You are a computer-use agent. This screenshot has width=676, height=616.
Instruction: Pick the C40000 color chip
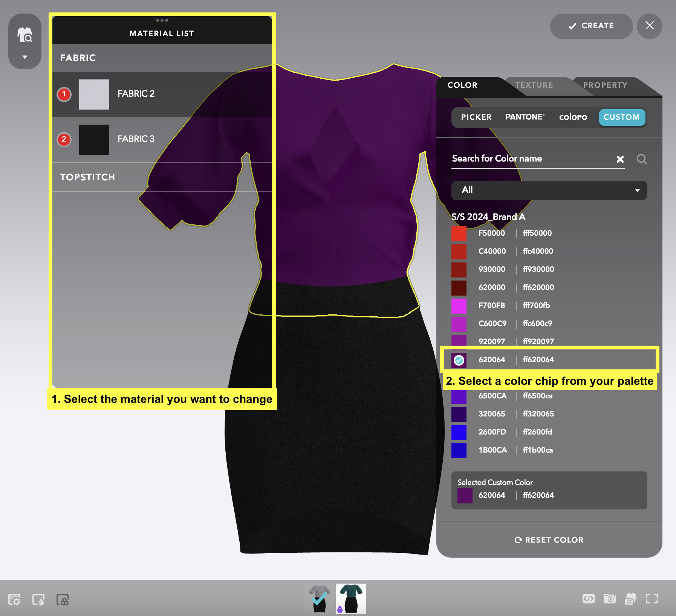pyautogui.click(x=459, y=252)
